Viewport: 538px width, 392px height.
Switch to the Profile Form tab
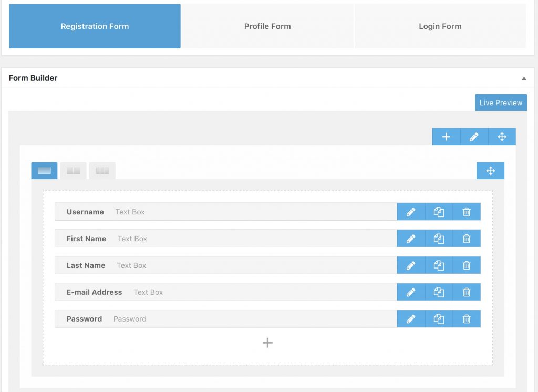point(267,26)
